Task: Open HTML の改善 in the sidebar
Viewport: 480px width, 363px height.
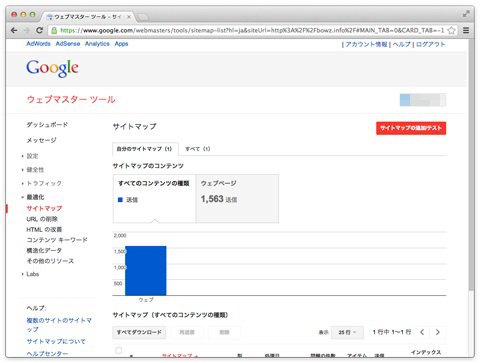Action: [44, 229]
